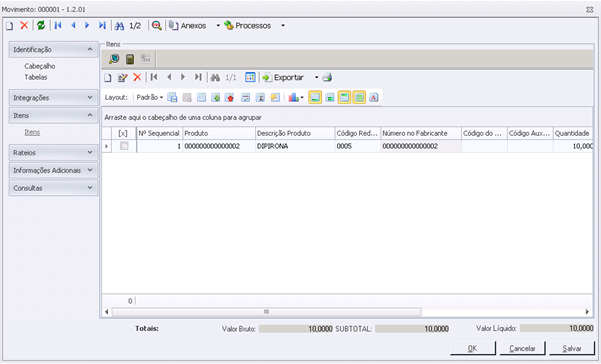The height and width of the screenshot is (364, 601).
Task: Select Cabeçalho in the sidebar
Action: (40, 66)
